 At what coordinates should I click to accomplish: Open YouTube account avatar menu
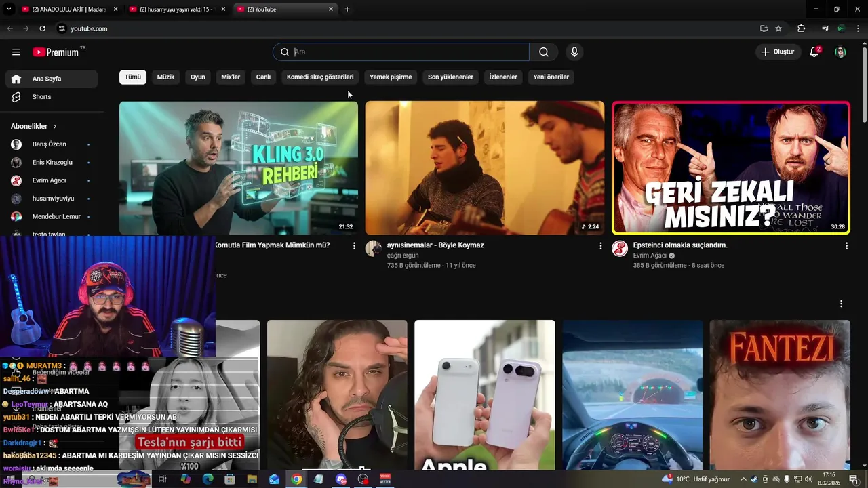click(x=840, y=52)
